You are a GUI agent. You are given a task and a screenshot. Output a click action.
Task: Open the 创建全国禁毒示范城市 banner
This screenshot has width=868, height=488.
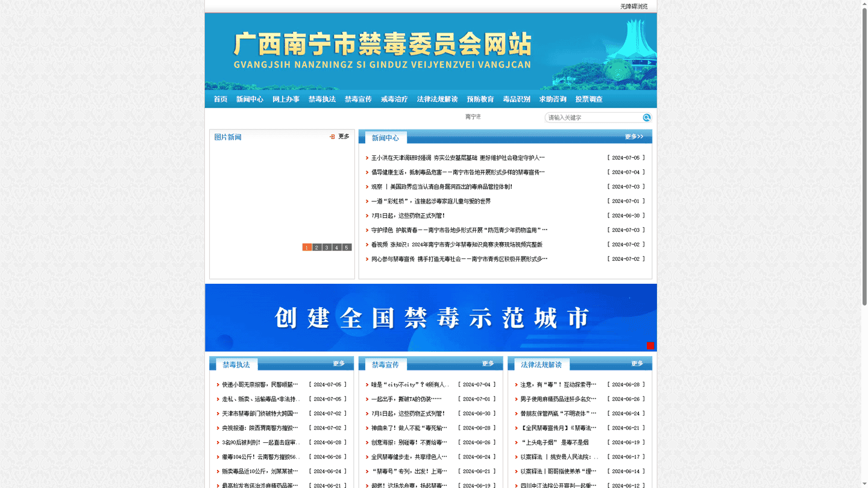pyautogui.click(x=431, y=318)
